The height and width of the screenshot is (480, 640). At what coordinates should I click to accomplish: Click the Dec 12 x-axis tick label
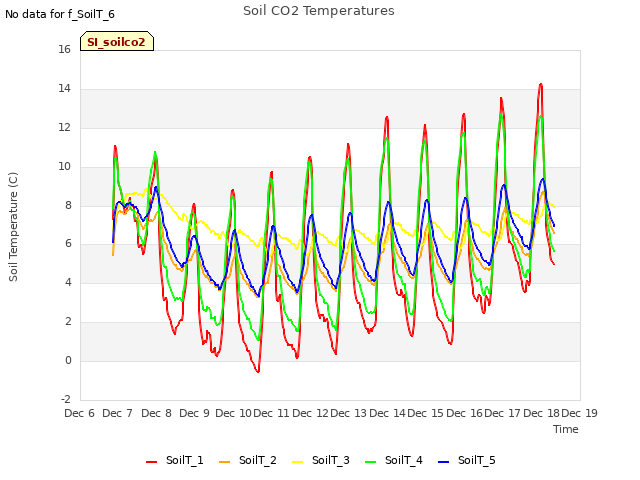click(311, 413)
